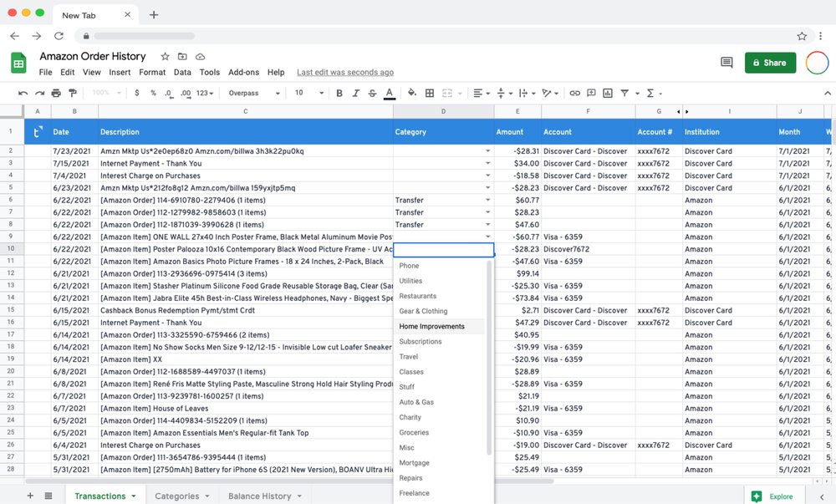
Task: Add a new sheet
Action: click(30, 496)
